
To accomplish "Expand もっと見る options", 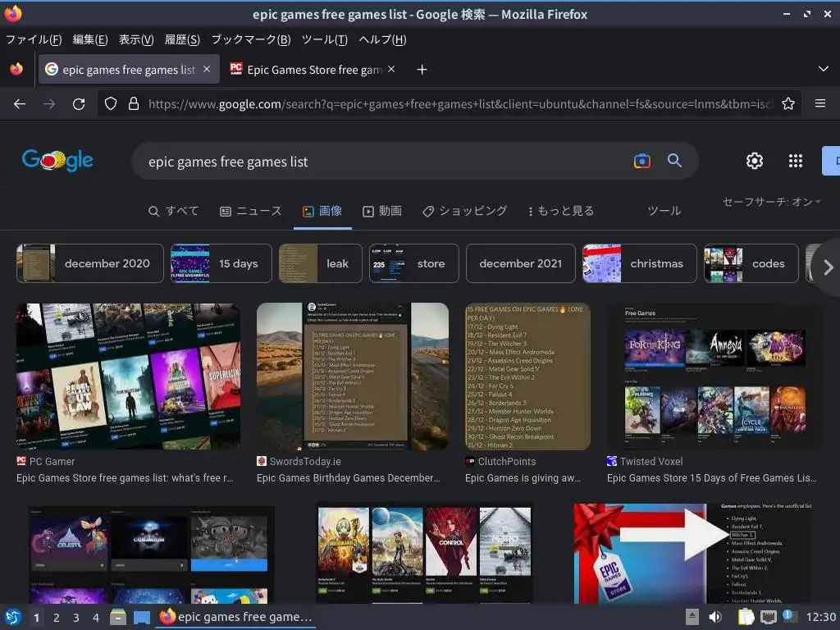I will click(x=561, y=211).
